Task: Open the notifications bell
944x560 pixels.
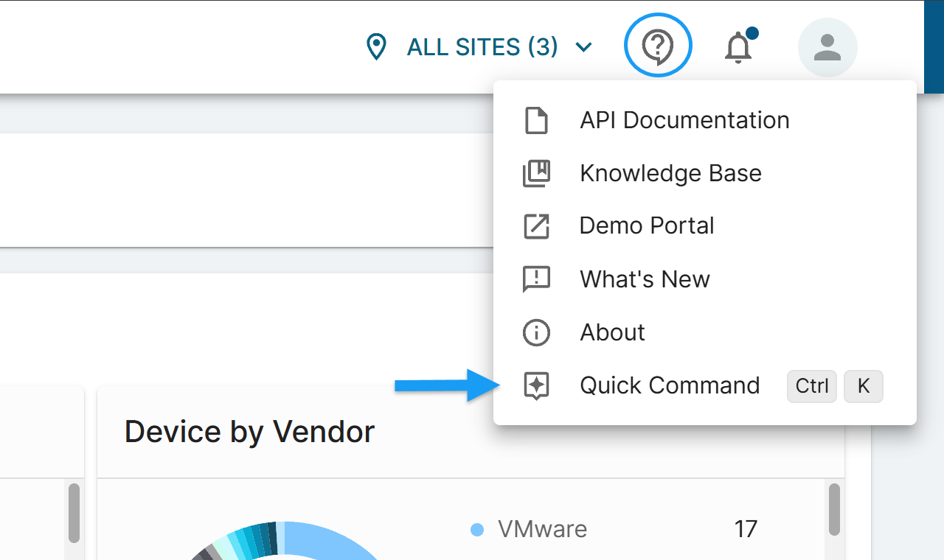Action: [x=738, y=47]
